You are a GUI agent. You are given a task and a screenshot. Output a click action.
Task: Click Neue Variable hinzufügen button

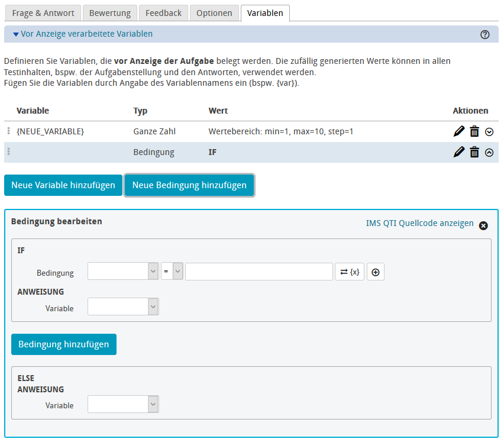point(63,185)
